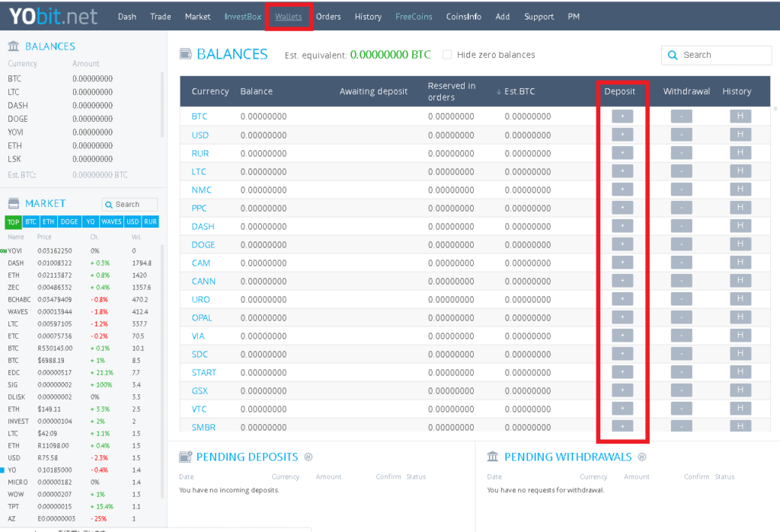Image resolution: width=780 pixels, height=532 pixels.
Task: Open deposit for the DASH row
Action: pyautogui.click(x=622, y=226)
